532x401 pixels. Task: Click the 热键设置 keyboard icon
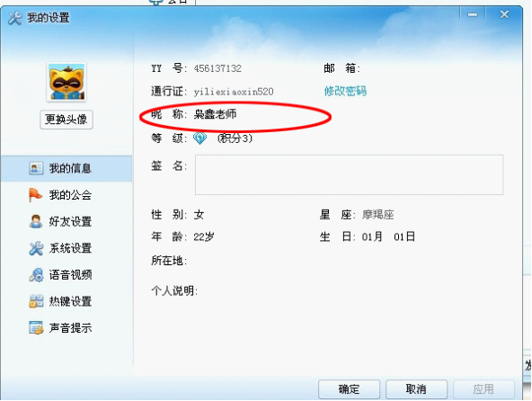tap(36, 301)
